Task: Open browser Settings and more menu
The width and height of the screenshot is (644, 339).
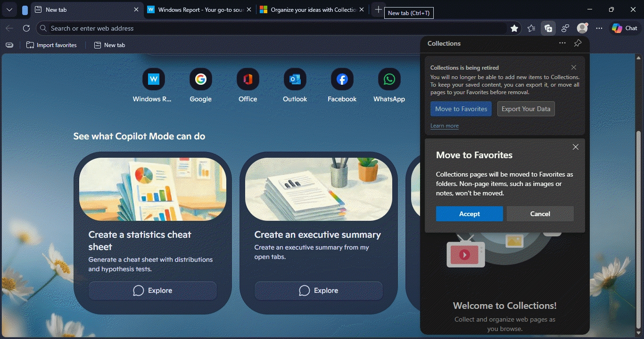Action: (599, 28)
